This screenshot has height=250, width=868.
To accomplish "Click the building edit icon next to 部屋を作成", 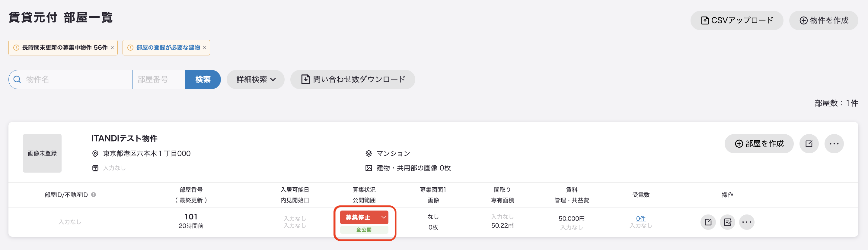I will [x=809, y=144].
